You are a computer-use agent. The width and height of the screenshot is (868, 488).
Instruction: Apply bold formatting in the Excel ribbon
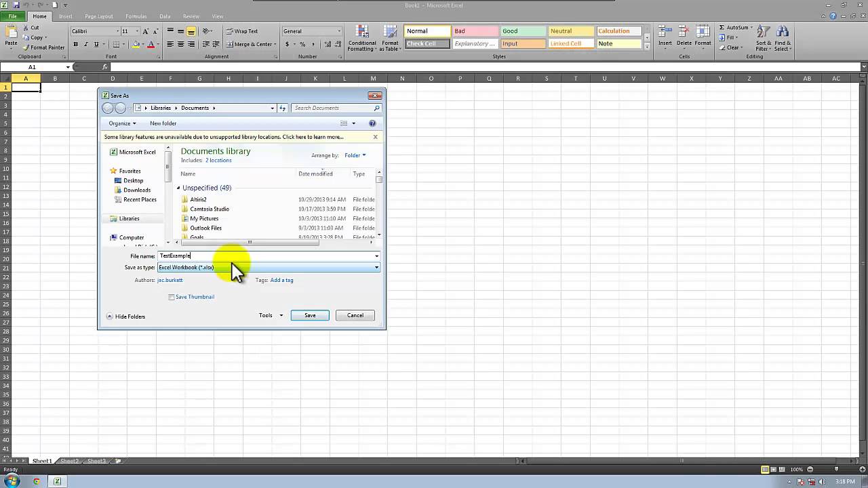pyautogui.click(x=75, y=44)
